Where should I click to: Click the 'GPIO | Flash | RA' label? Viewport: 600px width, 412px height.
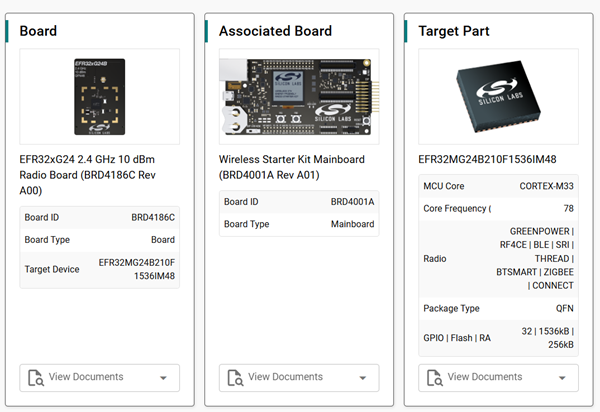[x=457, y=338]
